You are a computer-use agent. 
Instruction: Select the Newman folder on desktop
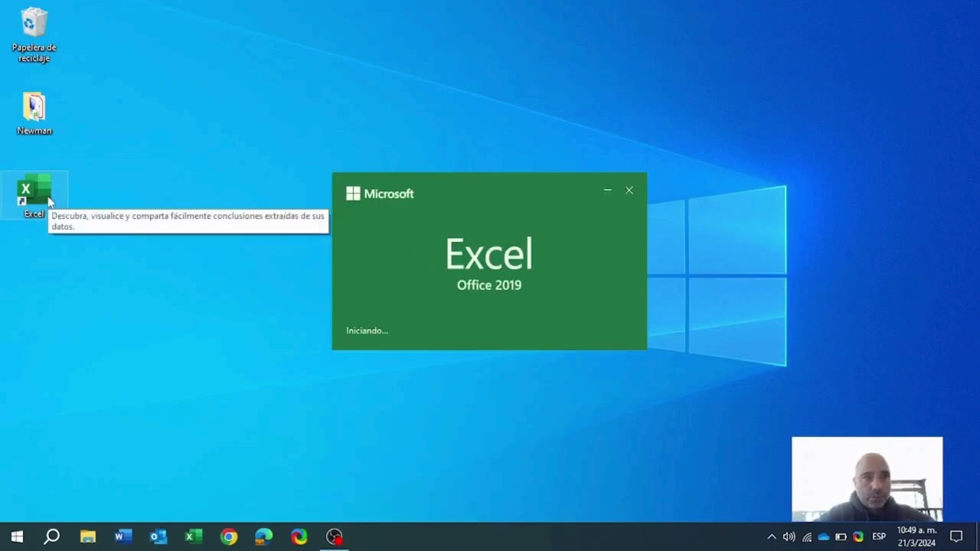coord(34,109)
